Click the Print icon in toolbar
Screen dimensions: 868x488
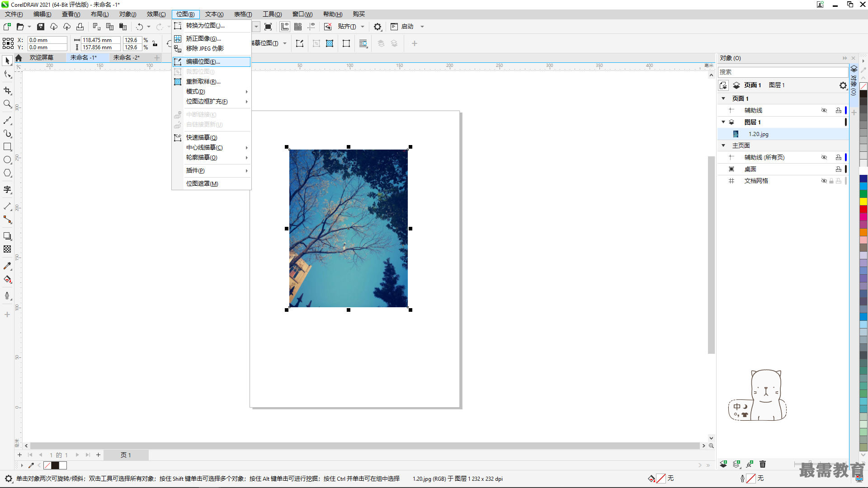tap(80, 27)
